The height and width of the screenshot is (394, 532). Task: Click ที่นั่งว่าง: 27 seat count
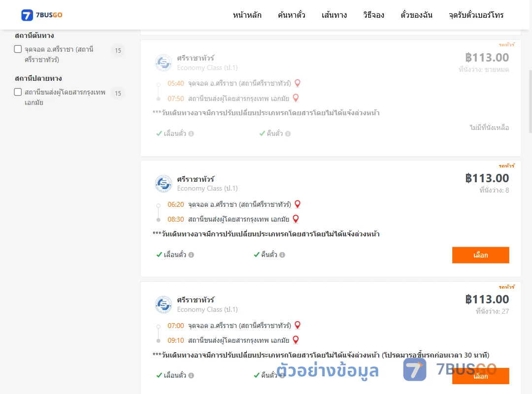point(492,311)
